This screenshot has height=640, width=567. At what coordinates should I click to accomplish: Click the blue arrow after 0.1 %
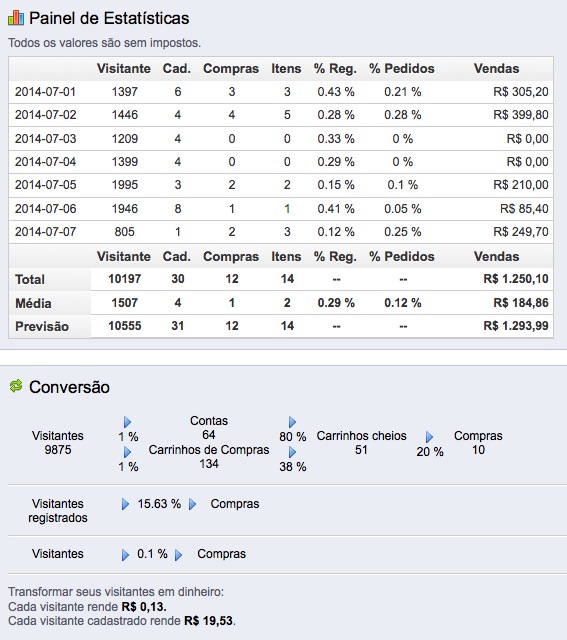coord(178,555)
